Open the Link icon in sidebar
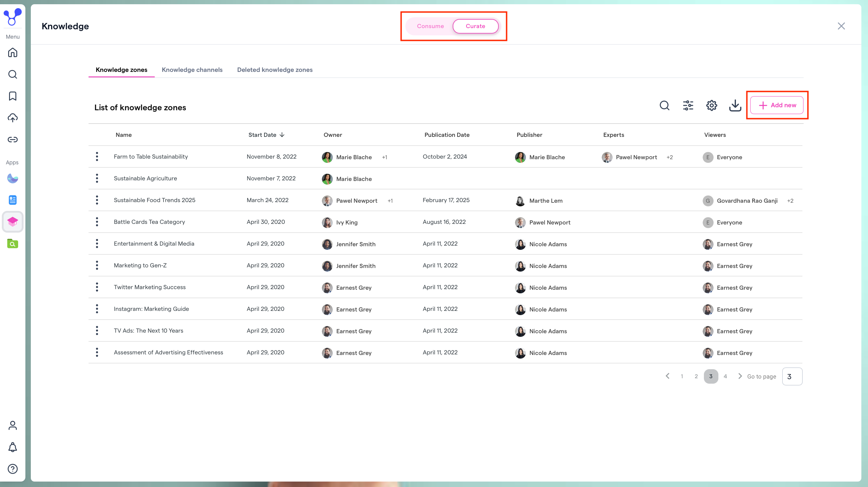Viewport: 868px width, 487px height. (x=12, y=140)
